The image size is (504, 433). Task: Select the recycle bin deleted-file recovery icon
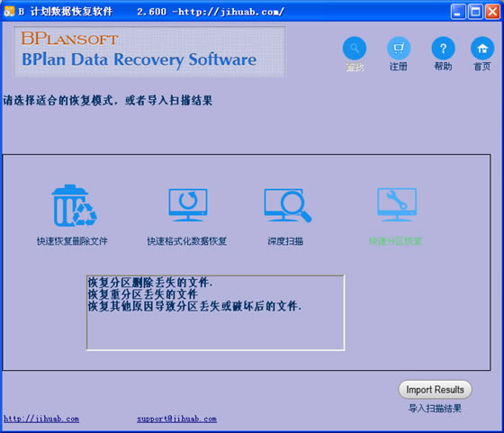pos(74,205)
